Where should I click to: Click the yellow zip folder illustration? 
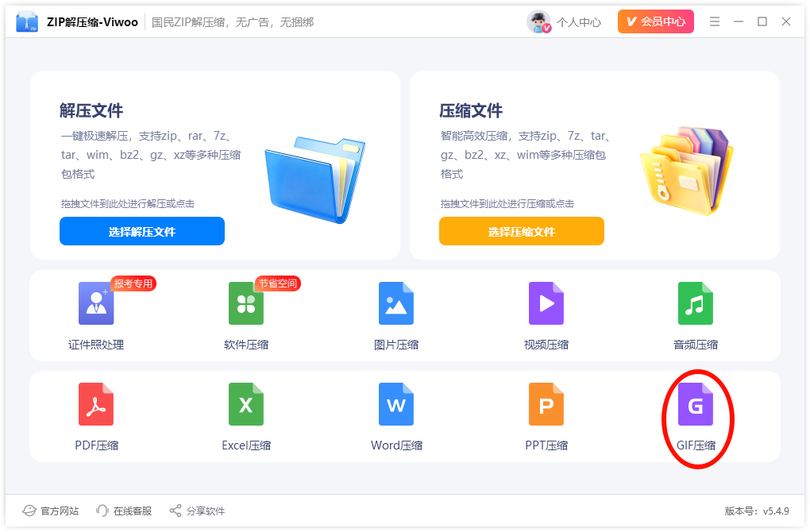click(687, 171)
